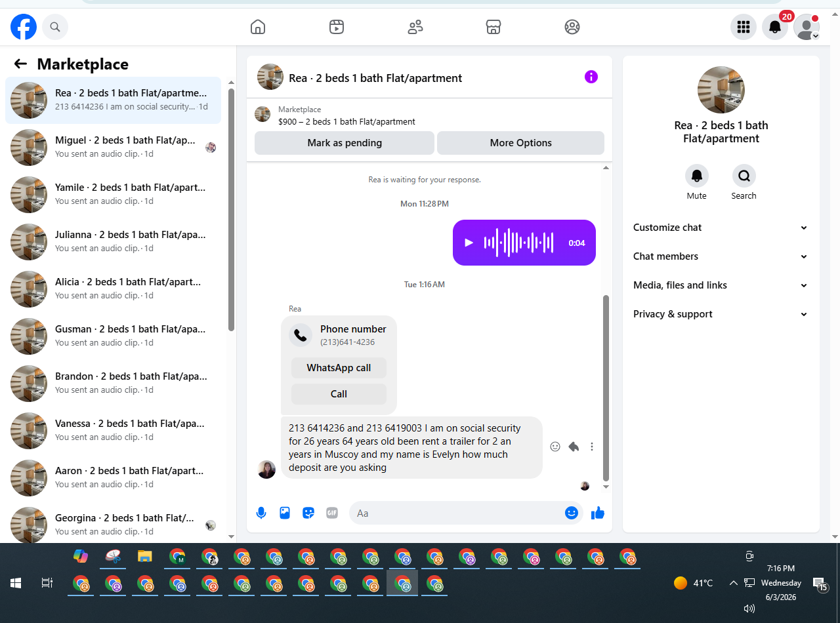The width and height of the screenshot is (840, 623).
Task: Open the Home feed icon
Action: (x=258, y=27)
